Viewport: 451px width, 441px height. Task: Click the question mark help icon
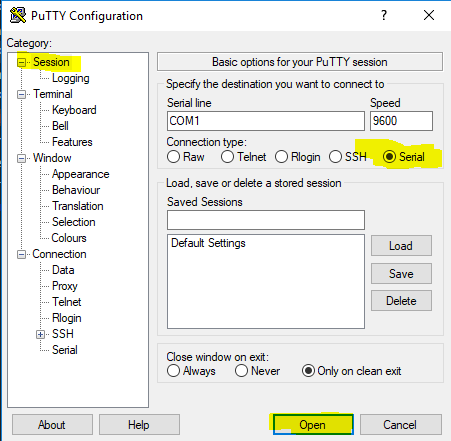(384, 15)
